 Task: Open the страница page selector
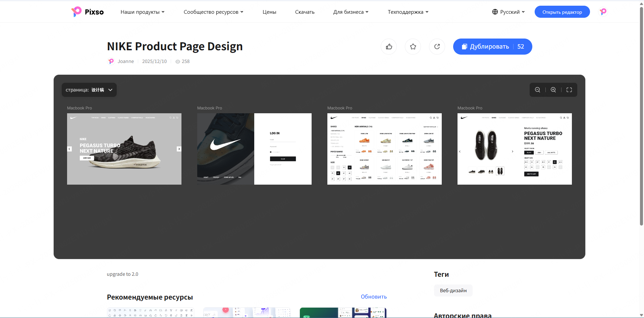(89, 90)
